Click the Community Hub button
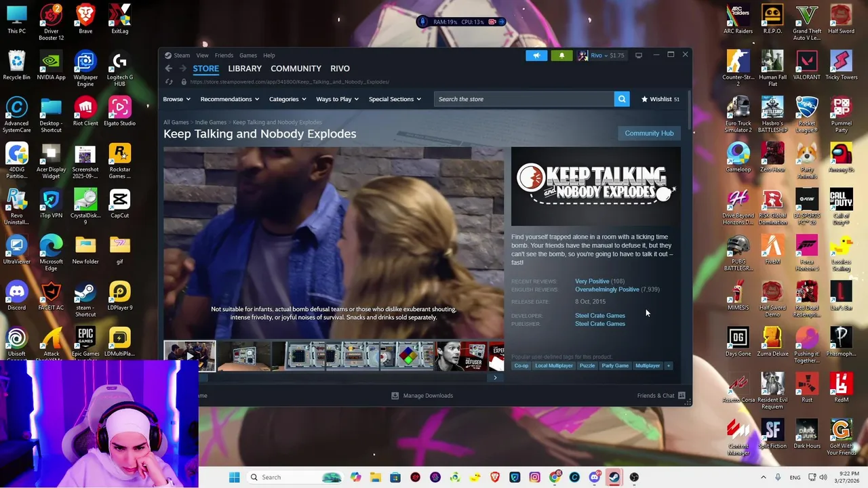Screen dimensions: 868x488 point(649,134)
